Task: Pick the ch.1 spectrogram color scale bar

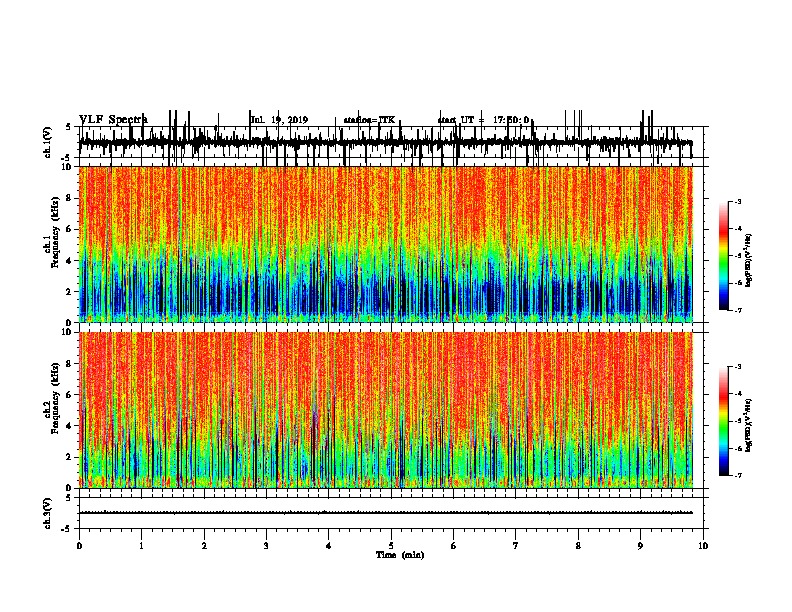Action: point(724,256)
